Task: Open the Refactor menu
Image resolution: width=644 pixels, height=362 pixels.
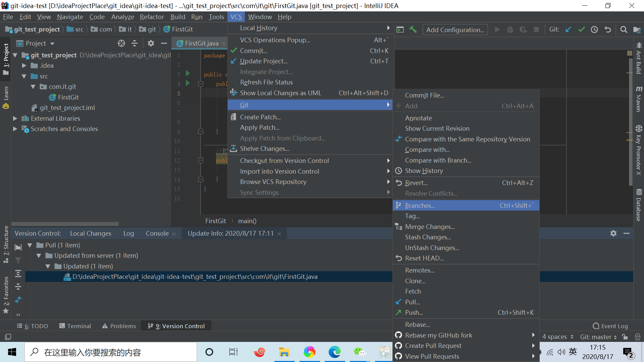Action: coord(152,17)
